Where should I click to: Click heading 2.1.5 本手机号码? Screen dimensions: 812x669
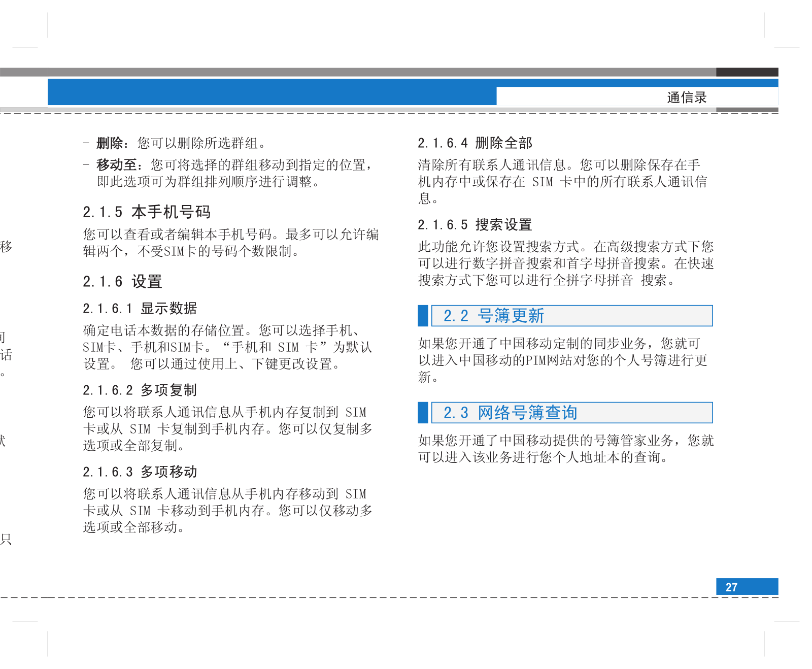tap(147, 212)
